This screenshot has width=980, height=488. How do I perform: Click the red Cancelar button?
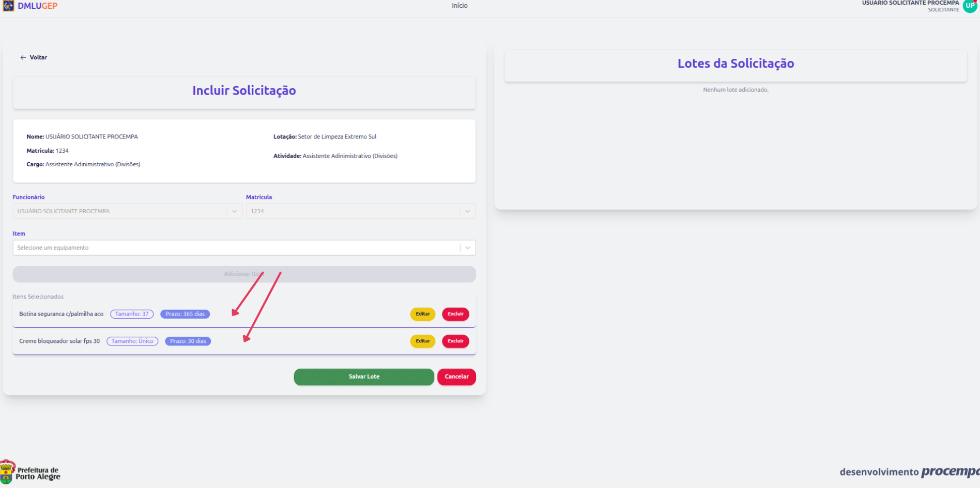click(x=456, y=376)
